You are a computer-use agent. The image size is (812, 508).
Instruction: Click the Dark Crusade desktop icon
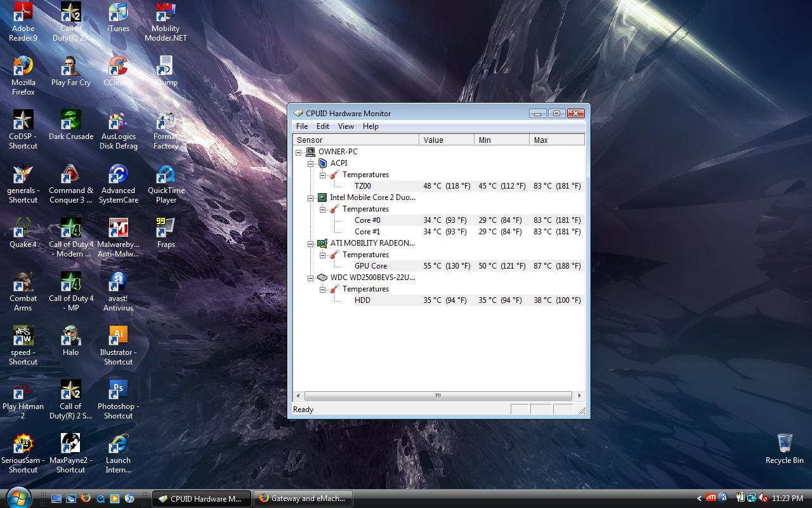click(70, 126)
